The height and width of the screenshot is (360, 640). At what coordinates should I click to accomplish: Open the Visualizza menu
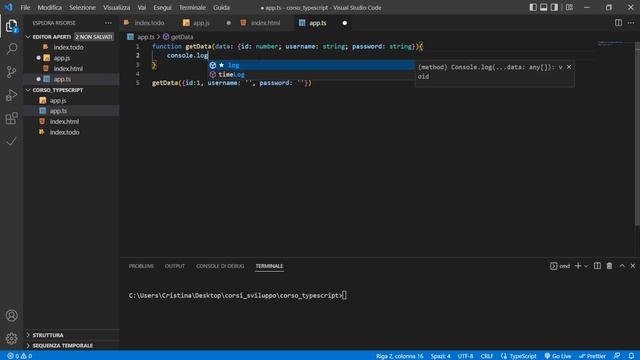[116, 7]
